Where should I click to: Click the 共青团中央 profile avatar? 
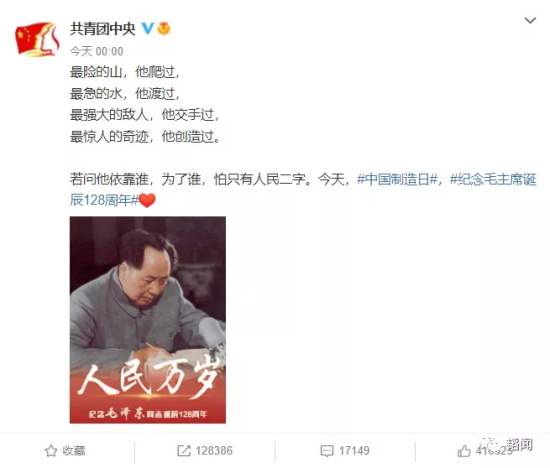click(37, 39)
